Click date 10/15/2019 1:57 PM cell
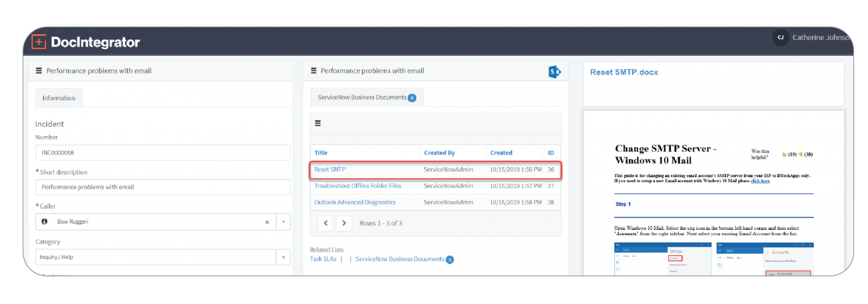 coord(515,186)
